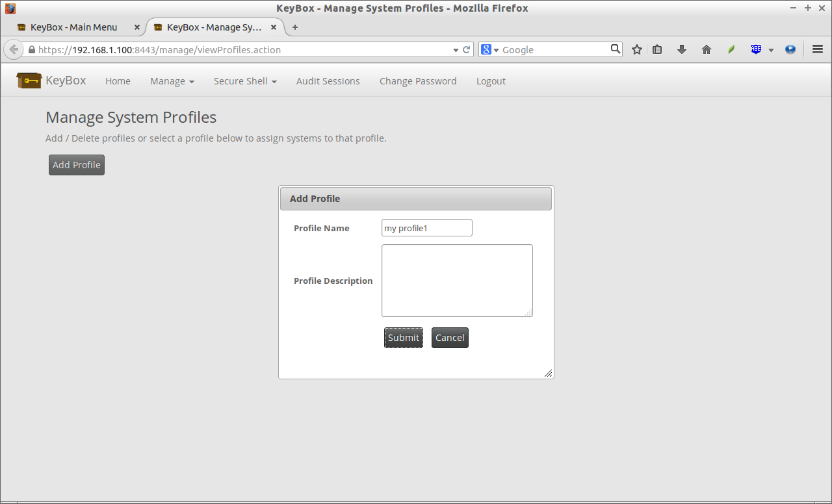Viewport: 832px width, 504px height.
Task: Open a new tab with plus icon
Action: [x=295, y=27]
